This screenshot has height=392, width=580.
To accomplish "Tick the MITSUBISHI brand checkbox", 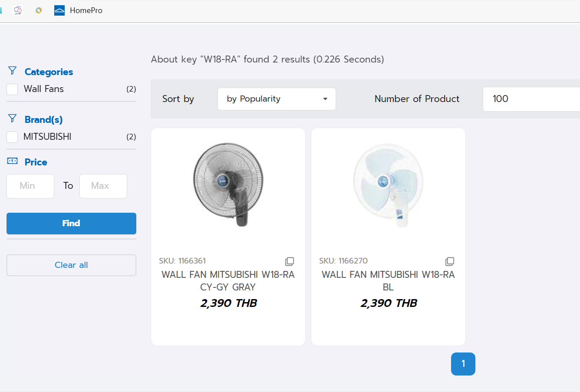I will 12,137.
